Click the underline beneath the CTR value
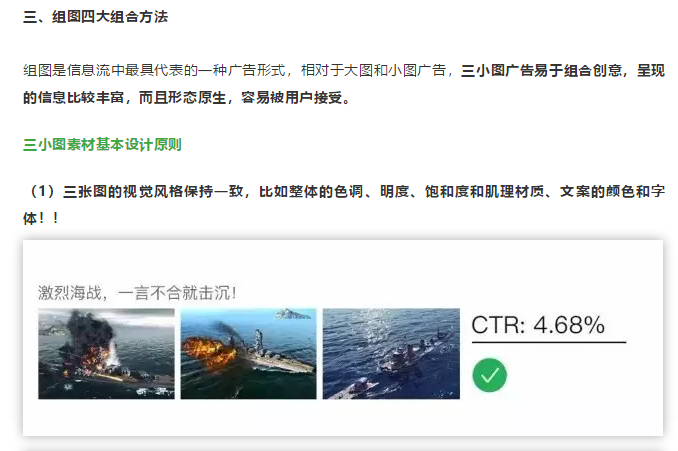 549,342
